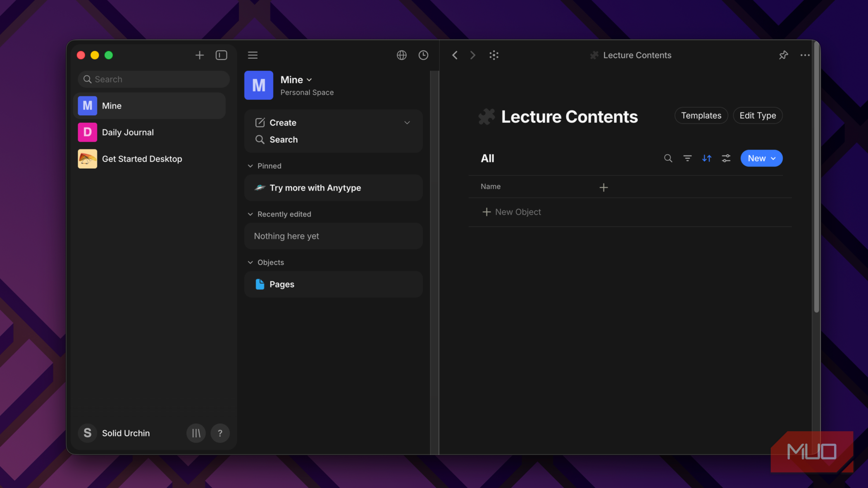Collapse the Recently edited section

(250, 214)
